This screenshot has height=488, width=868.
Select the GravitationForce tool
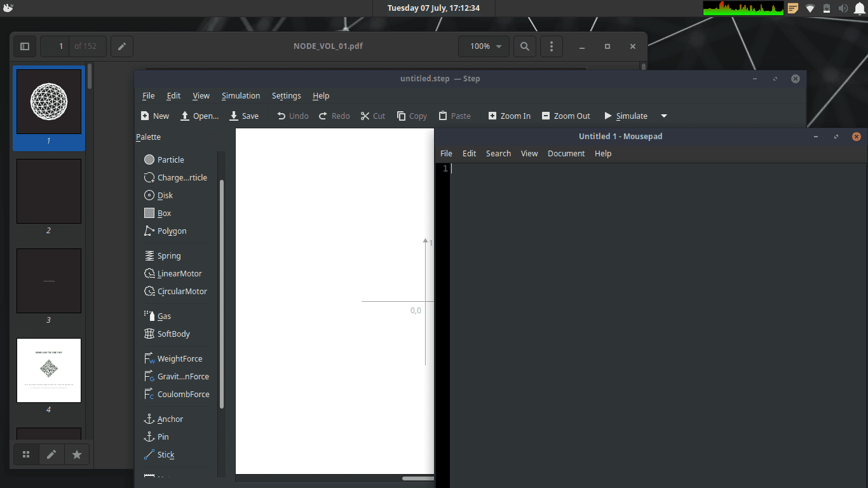[176, 376]
